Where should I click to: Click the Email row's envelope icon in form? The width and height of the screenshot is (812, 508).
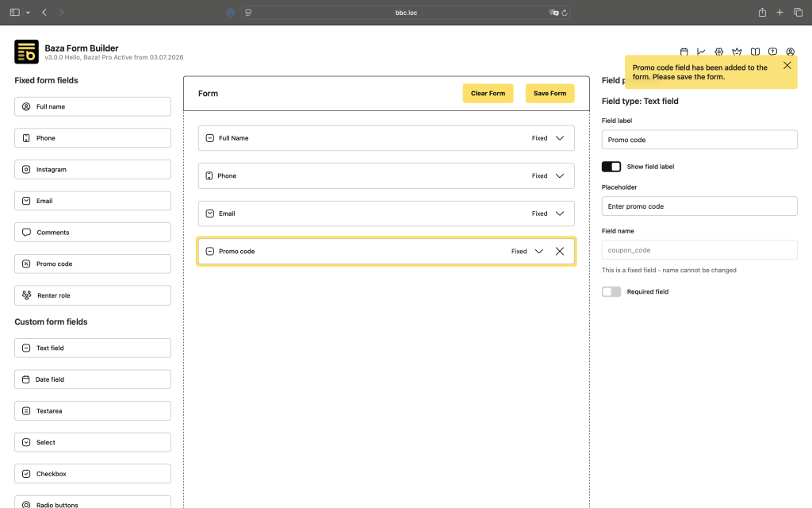pyautogui.click(x=209, y=214)
